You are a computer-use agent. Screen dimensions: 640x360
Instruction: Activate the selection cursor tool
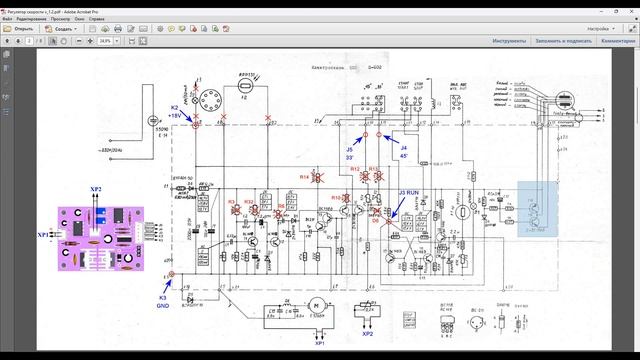pyautogui.click(x=53, y=41)
